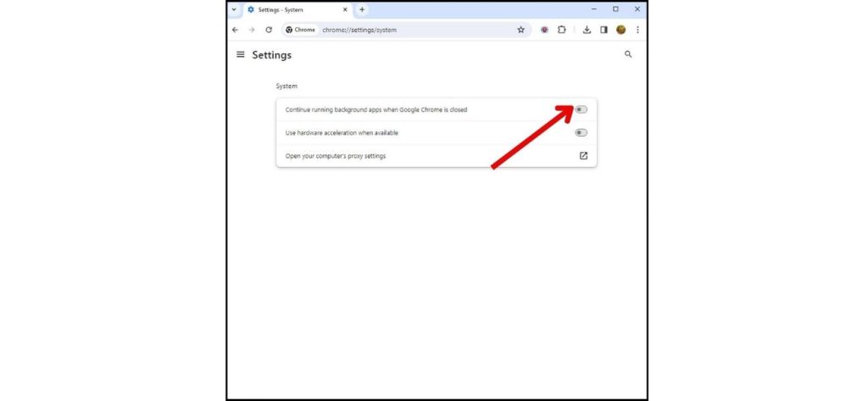This screenshot has width=868, height=401.
Task: Go forward using the browser forward arrow
Action: 252,30
